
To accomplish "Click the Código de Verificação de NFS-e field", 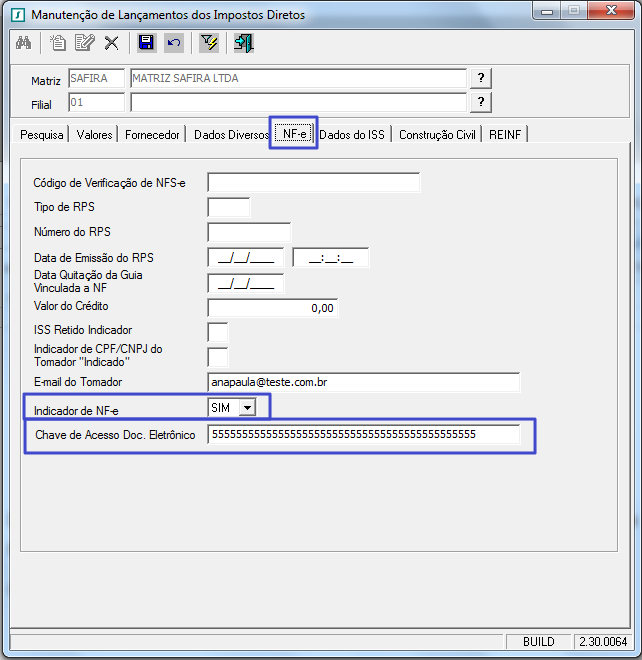I will pos(313,182).
